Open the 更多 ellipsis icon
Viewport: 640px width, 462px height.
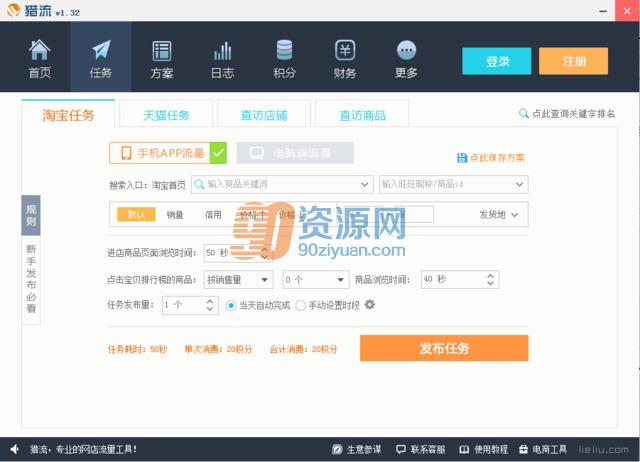pos(406,50)
